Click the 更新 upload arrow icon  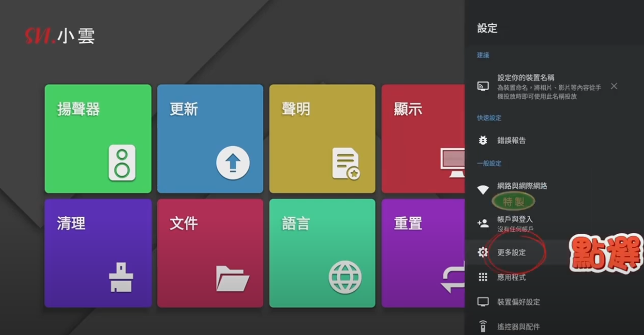pos(232,163)
